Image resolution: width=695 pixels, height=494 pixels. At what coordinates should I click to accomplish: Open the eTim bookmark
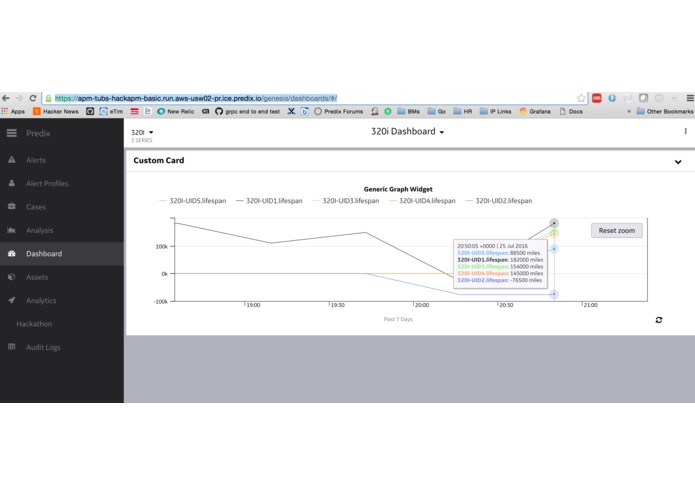pyautogui.click(x=111, y=111)
